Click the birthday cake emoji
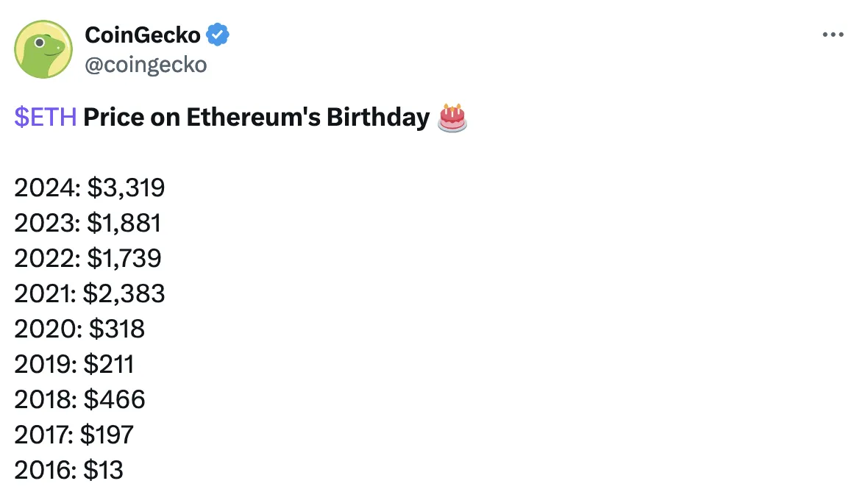The width and height of the screenshot is (868, 503). coord(452,118)
